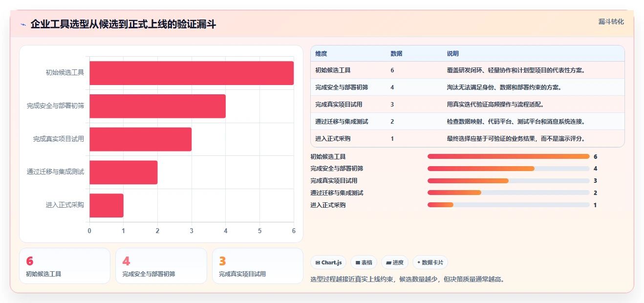Select the 数据卡片 tag chip
Screen dimensions: 644x303
tap(430, 262)
